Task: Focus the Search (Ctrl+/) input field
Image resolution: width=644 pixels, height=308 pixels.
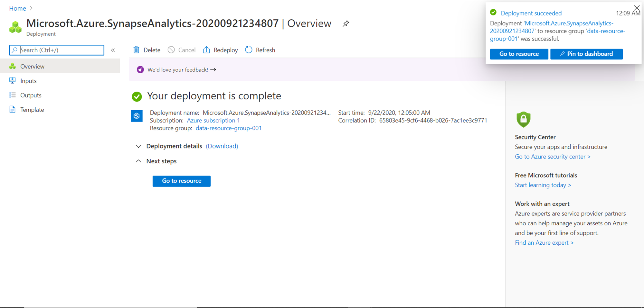Action: 57,50
